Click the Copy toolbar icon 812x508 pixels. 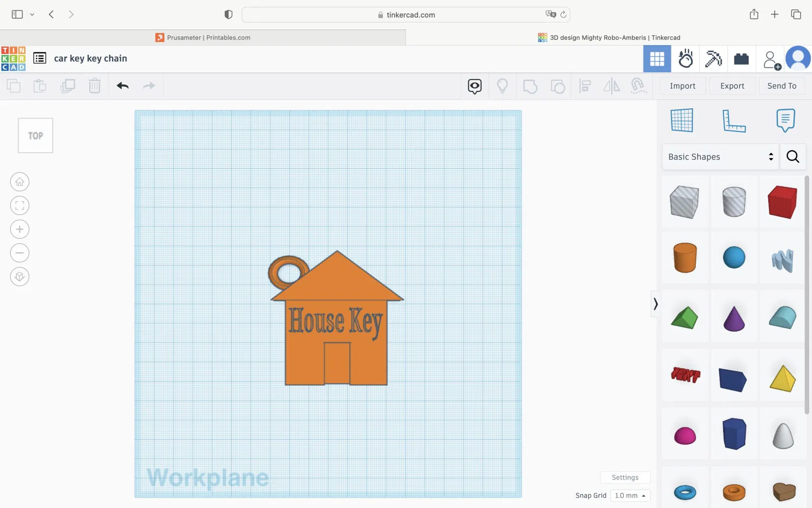tap(14, 86)
